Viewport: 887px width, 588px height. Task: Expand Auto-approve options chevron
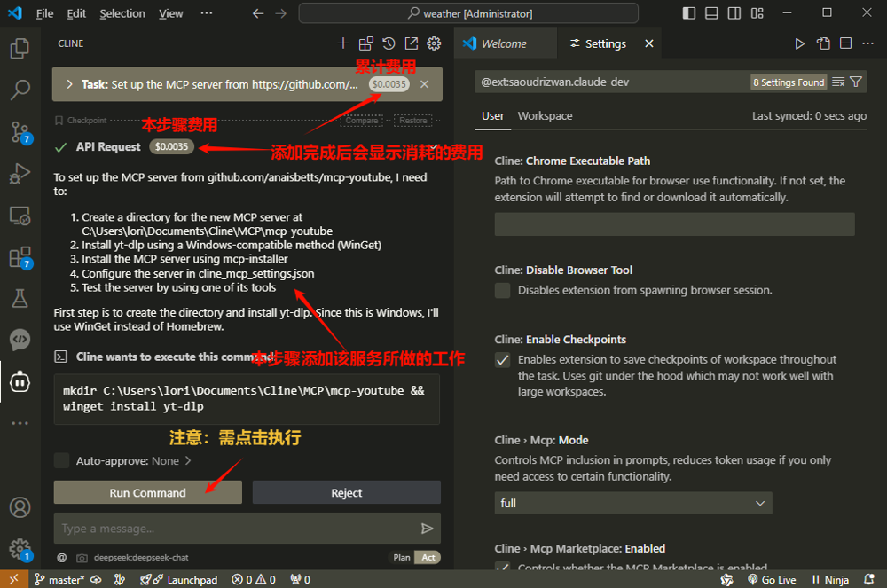coord(188,460)
